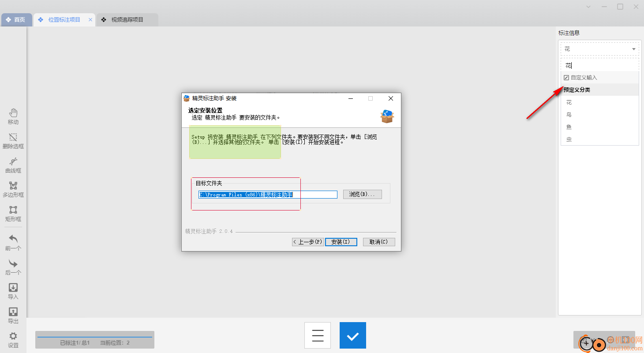Click the 预定义分类 header
This screenshot has width=644, height=353.
pyautogui.click(x=600, y=90)
